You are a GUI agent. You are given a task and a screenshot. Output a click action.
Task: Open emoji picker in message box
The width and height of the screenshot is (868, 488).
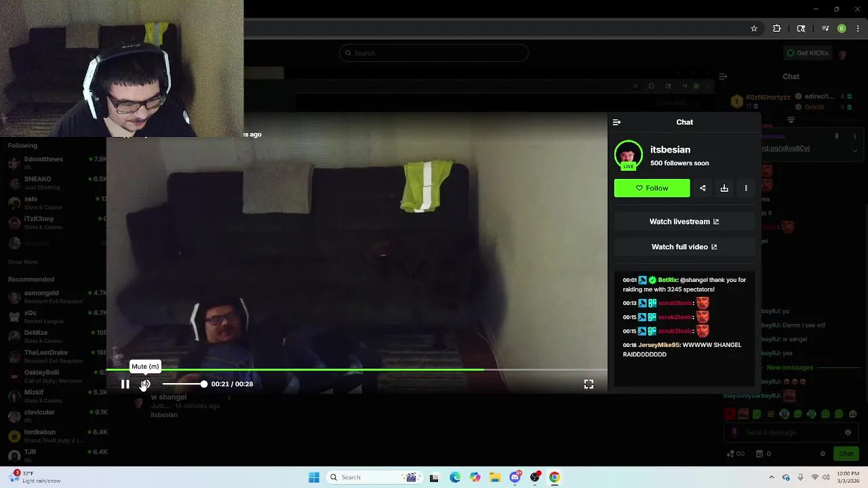point(848,432)
